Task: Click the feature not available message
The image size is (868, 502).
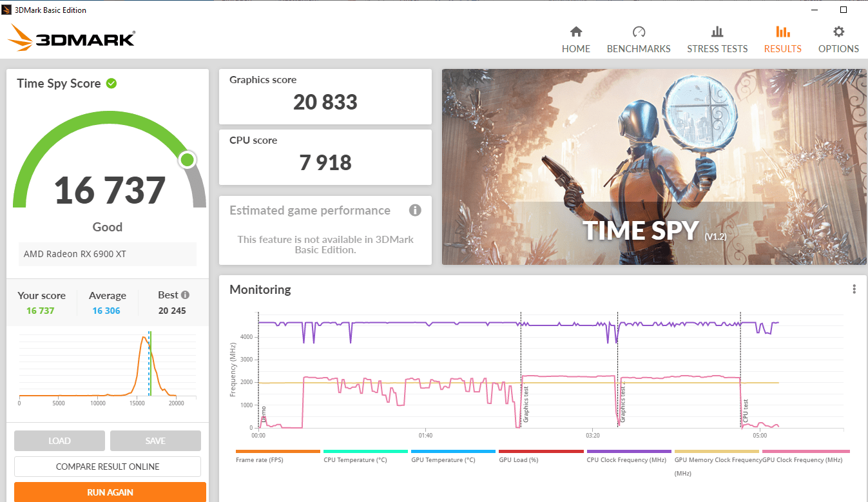Action: 325,244
